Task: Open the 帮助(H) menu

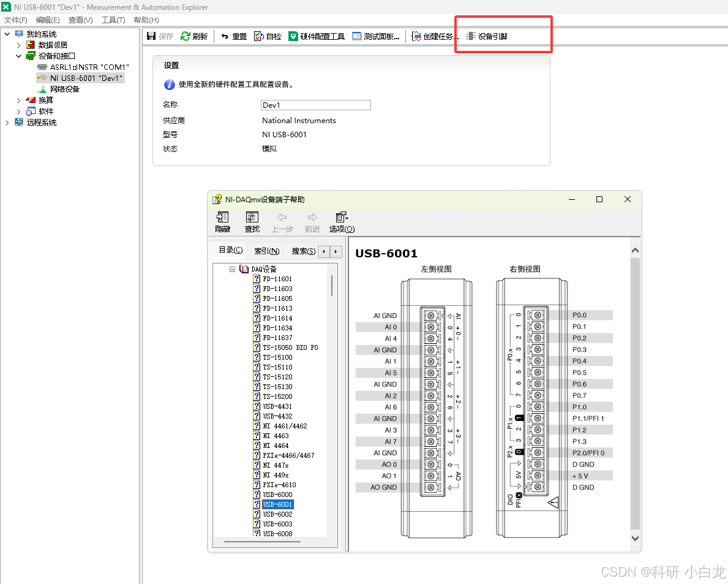Action: (x=146, y=20)
